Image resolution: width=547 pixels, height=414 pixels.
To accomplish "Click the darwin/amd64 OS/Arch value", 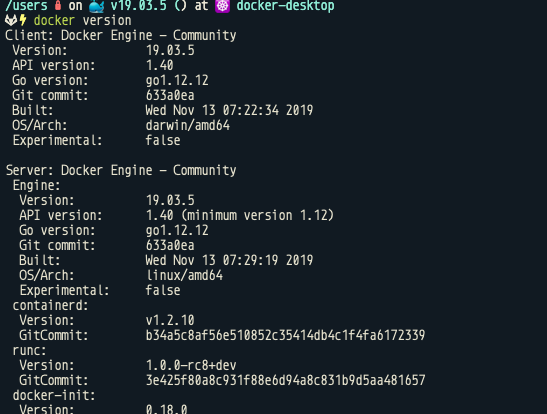I will pyautogui.click(x=188, y=126).
